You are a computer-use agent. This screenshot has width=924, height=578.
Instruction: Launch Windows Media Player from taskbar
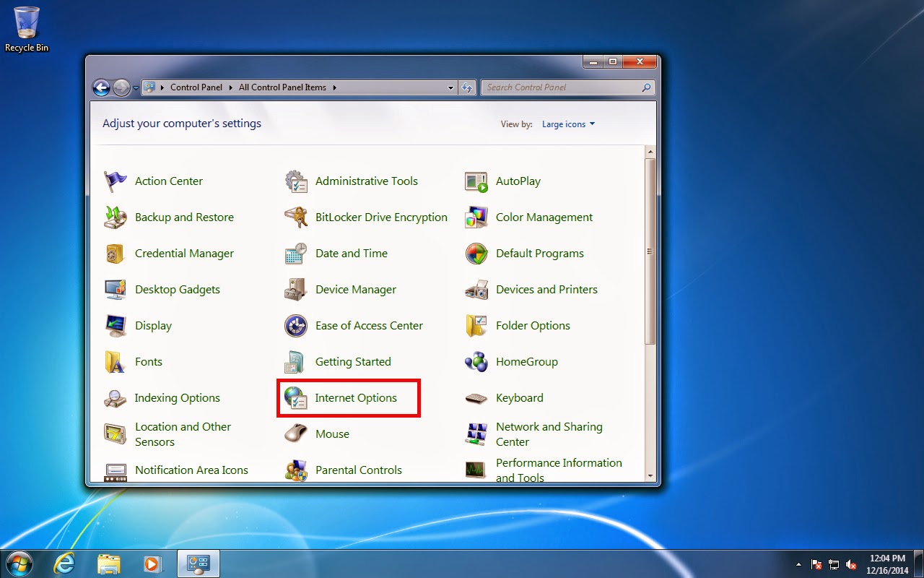coord(152,564)
